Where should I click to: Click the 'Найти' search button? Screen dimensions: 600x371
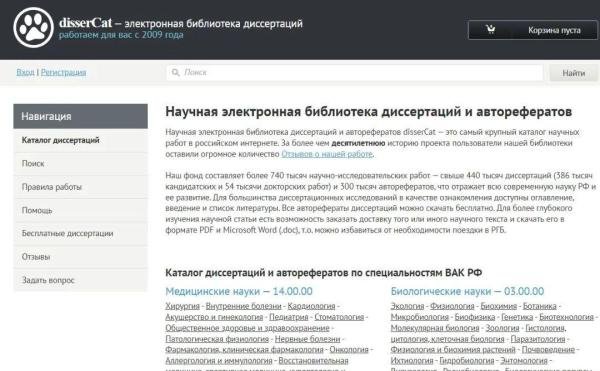(x=573, y=73)
